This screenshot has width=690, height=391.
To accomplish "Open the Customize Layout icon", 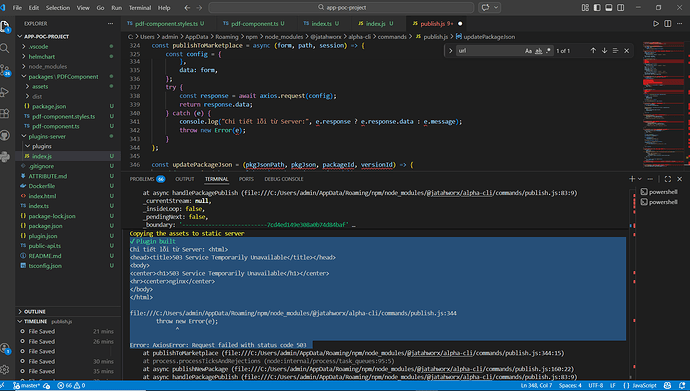I will [585, 7].
